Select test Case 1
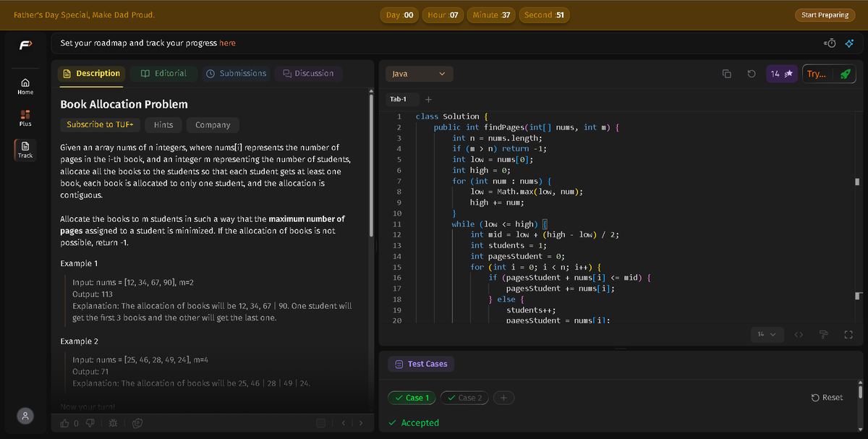Image resolution: width=868 pixels, height=439 pixels. coord(412,398)
